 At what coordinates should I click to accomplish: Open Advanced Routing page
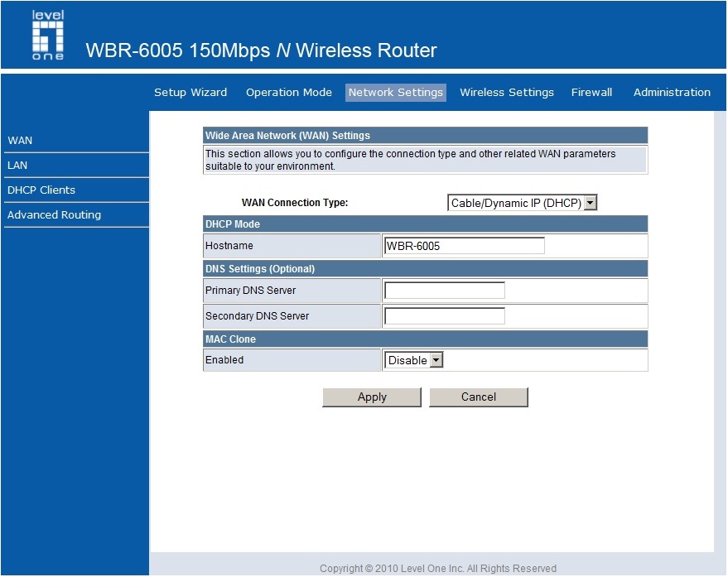click(x=54, y=215)
